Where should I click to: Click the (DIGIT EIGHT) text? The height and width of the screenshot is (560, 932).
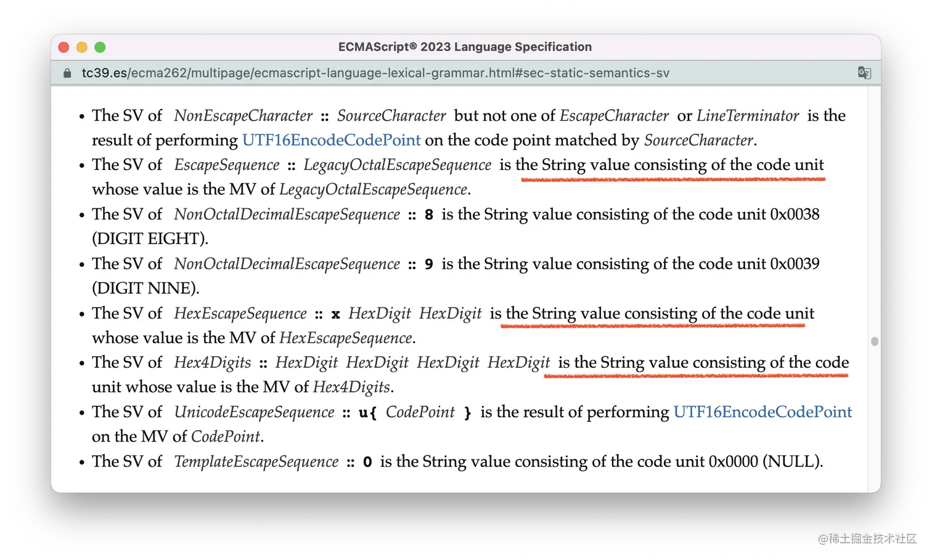coord(150,238)
